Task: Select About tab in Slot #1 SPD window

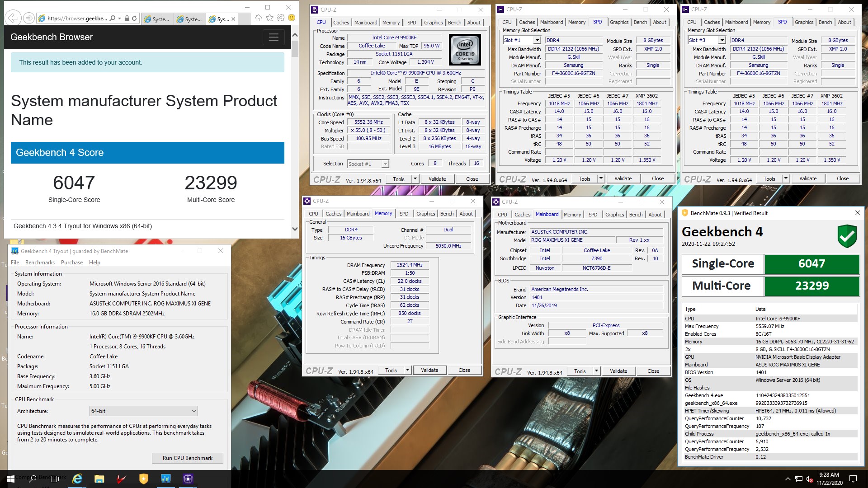Action: coord(660,22)
